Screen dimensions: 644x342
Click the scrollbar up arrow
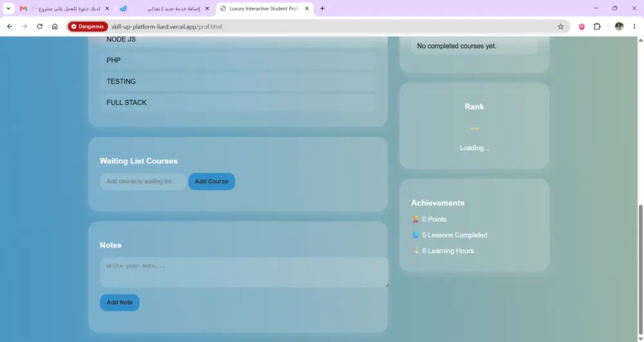pyautogui.click(x=640, y=40)
